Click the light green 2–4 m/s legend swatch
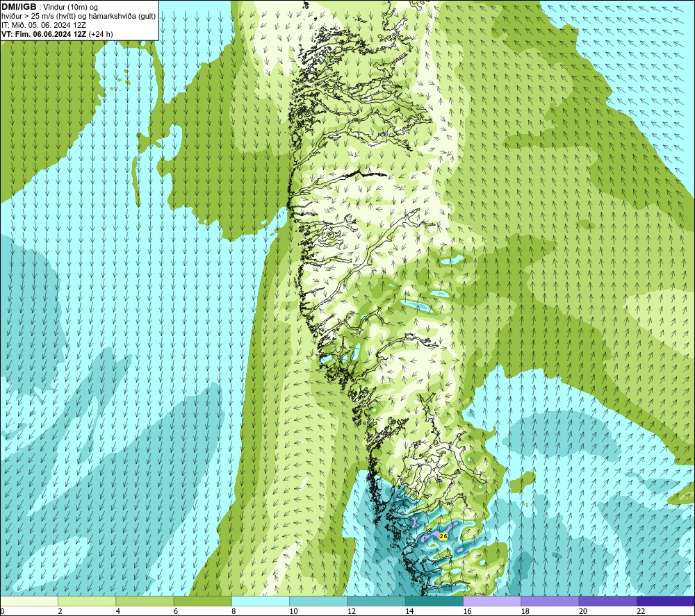The width and height of the screenshot is (695, 616). (x=87, y=601)
